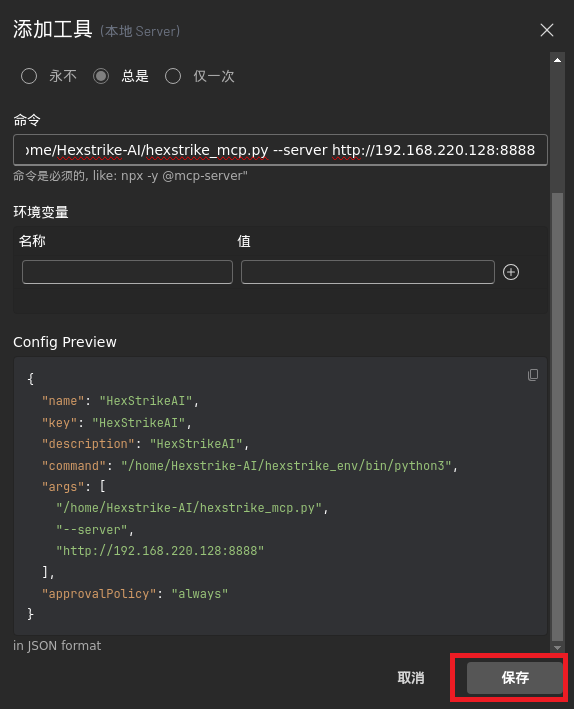Click the Config Preview heading
574x709 pixels.
coord(65,342)
